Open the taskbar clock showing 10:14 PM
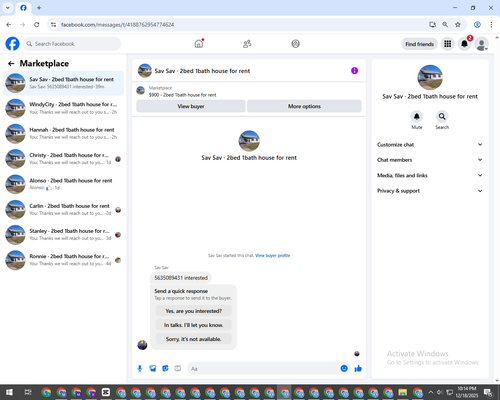 [x=467, y=392]
